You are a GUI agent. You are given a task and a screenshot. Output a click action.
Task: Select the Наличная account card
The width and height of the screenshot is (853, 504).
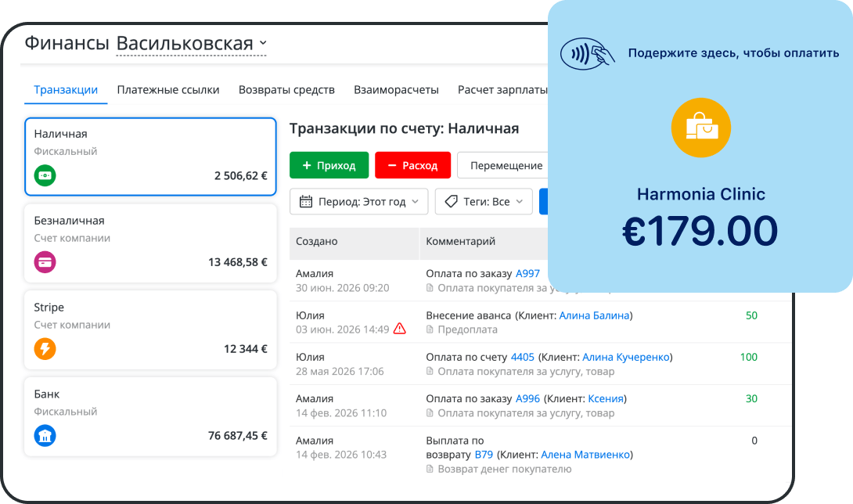tap(150, 157)
